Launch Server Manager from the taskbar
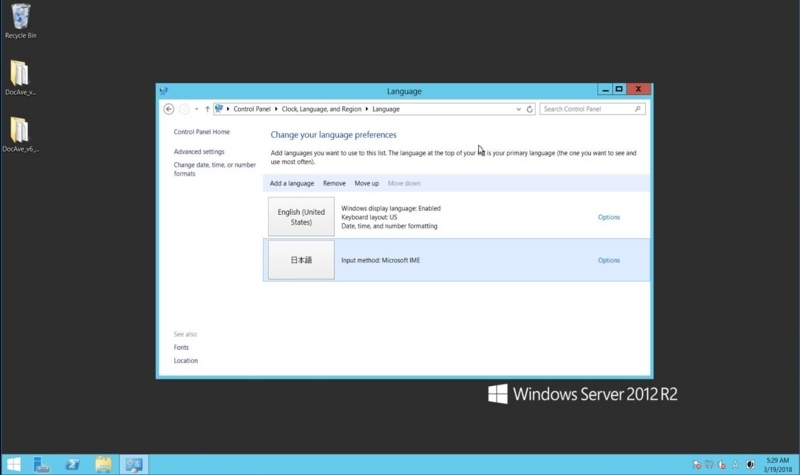 (x=42, y=464)
